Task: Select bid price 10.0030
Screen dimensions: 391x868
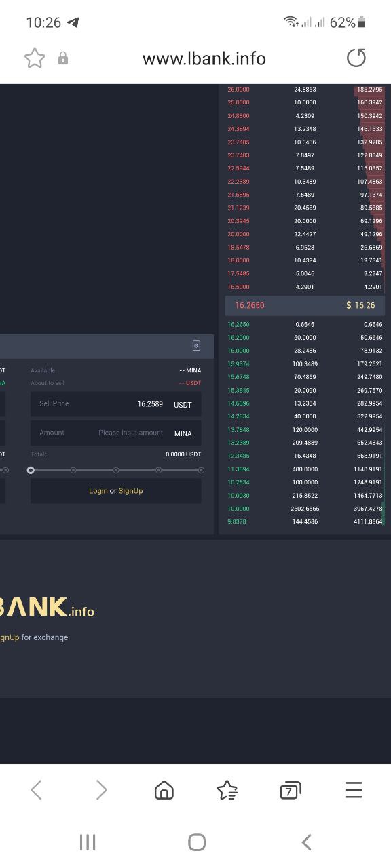Action: (238, 496)
